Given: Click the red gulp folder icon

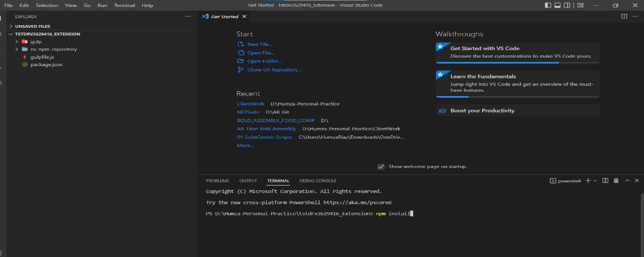Looking at the screenshot, I should tap(24, 42).
